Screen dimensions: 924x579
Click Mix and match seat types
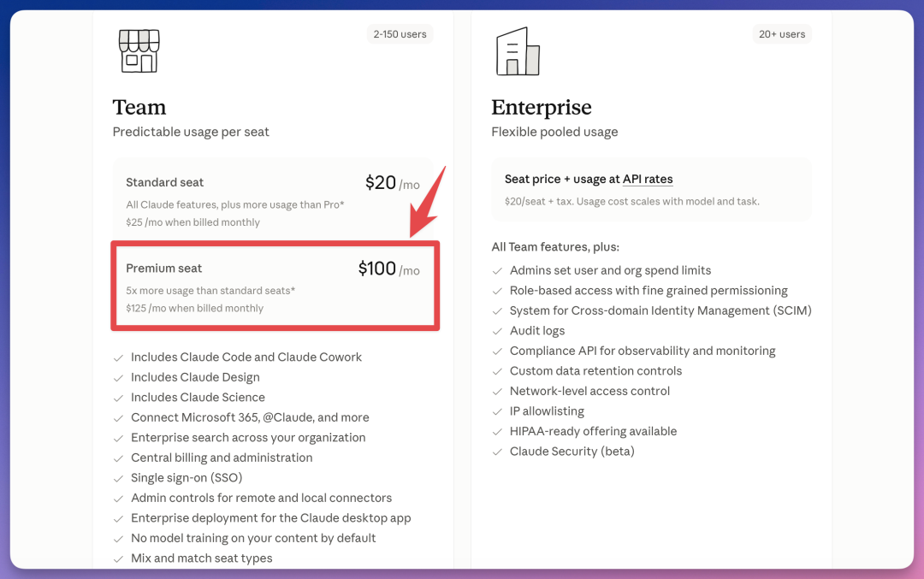(x=202, y=558)
